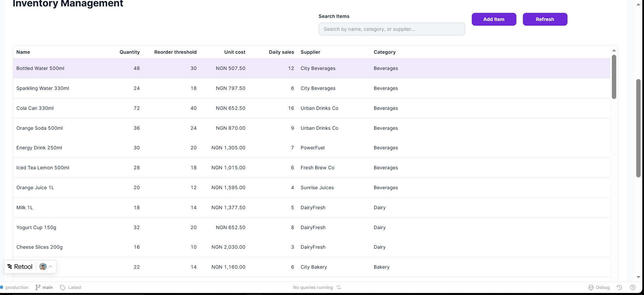Open the production environment selector

pos(15,287)
